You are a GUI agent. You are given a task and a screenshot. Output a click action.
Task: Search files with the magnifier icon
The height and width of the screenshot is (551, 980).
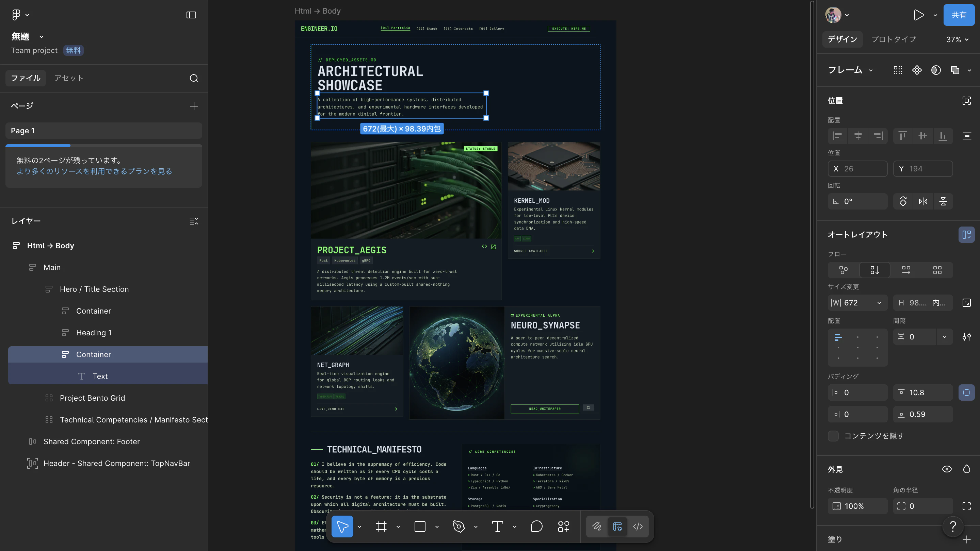194,78
